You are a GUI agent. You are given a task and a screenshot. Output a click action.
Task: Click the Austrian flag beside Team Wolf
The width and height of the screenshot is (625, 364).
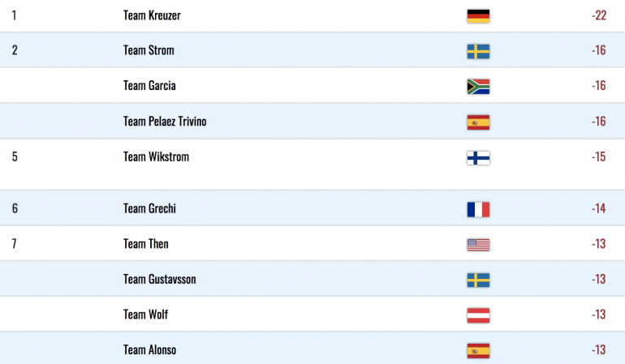pyautogui.click(x=478, y=315)
